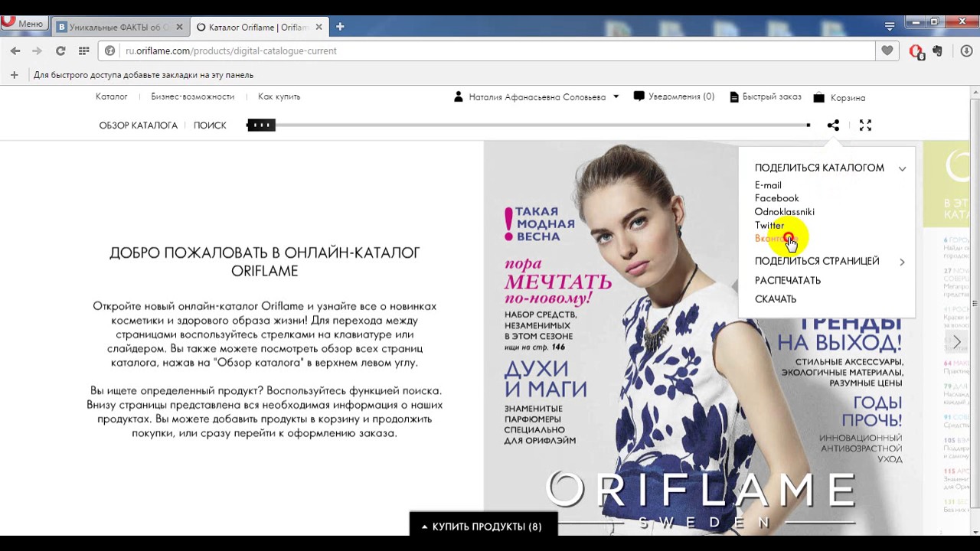The height and width of the screenshot is (551, 980).
Task: Toggle the catalogue share icon
Action: [833, 125]
